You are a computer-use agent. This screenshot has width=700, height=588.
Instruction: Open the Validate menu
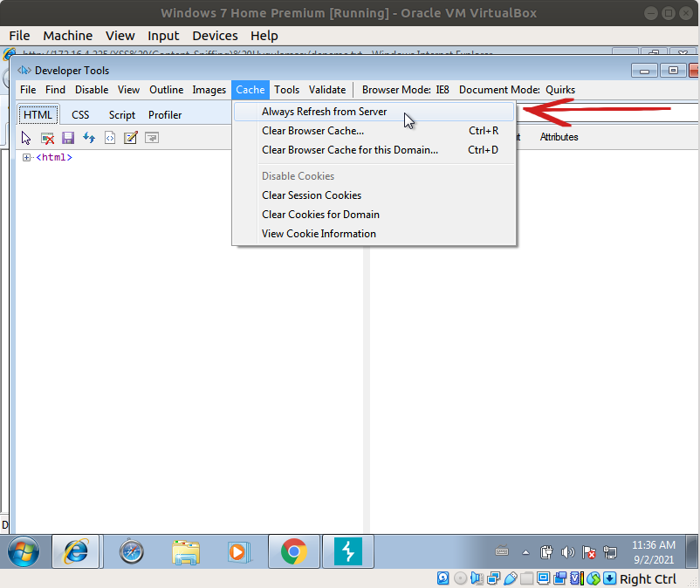click(x=327, y=90)
